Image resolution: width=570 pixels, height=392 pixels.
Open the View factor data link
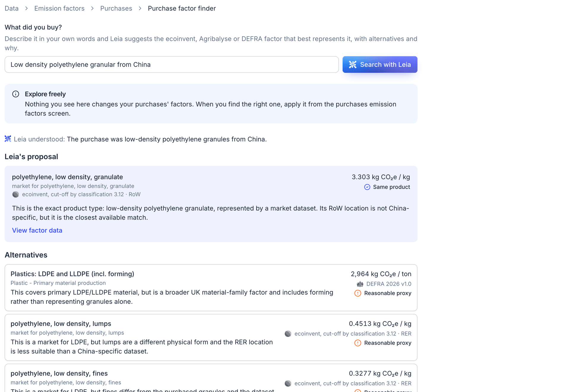tap(37, 230)
